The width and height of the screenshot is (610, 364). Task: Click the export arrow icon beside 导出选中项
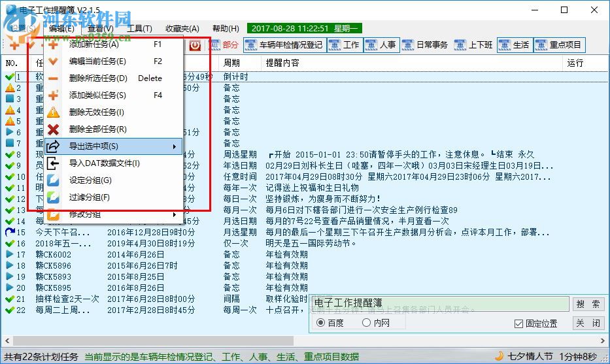click(53, 146)
